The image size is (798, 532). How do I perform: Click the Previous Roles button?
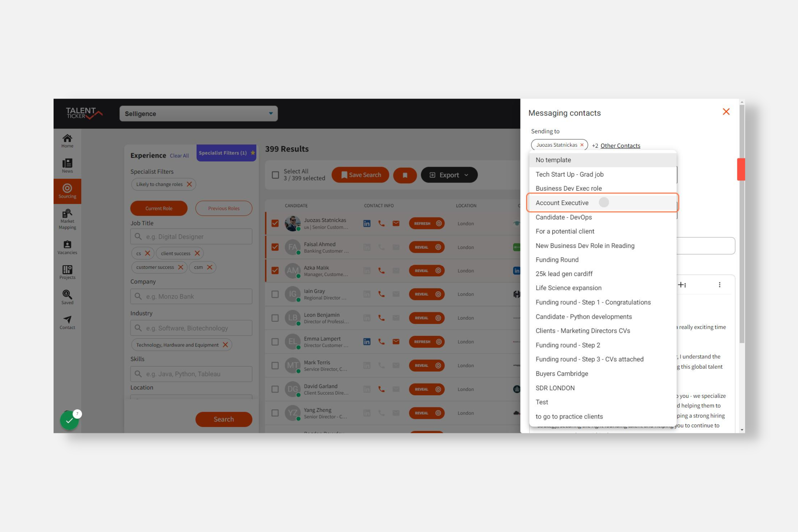pos(224,208)
